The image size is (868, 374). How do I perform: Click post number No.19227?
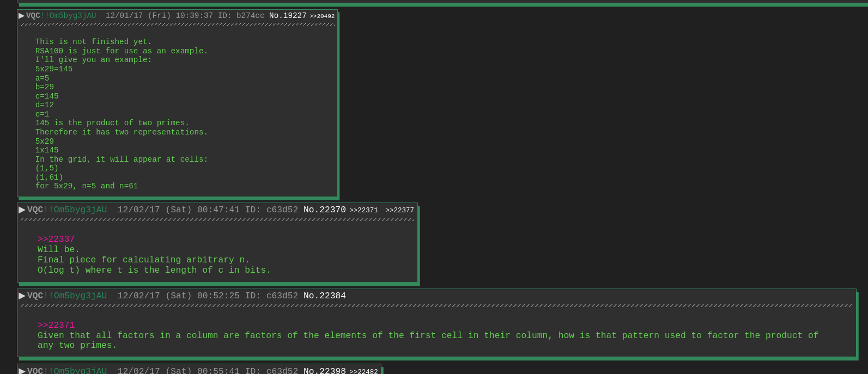coord(288,16)
